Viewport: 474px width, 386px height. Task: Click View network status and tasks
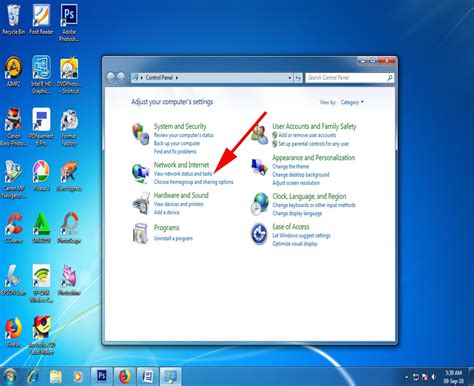[183, 174]
